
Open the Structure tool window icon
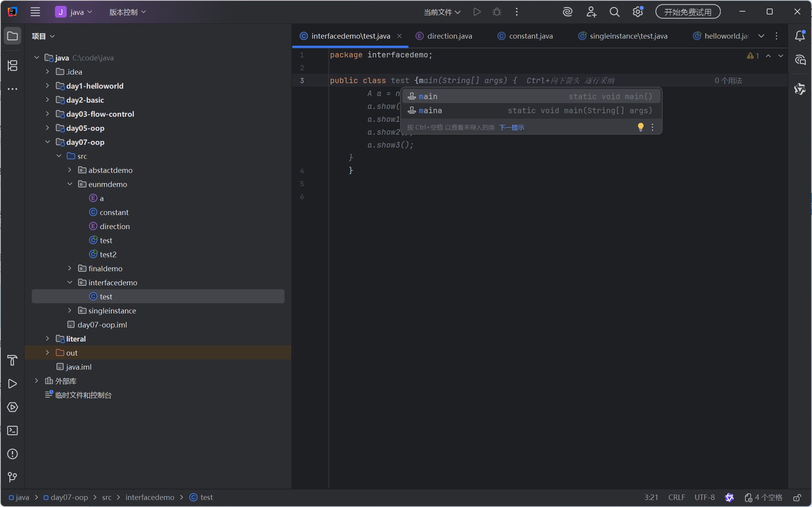tap(12, 66)
